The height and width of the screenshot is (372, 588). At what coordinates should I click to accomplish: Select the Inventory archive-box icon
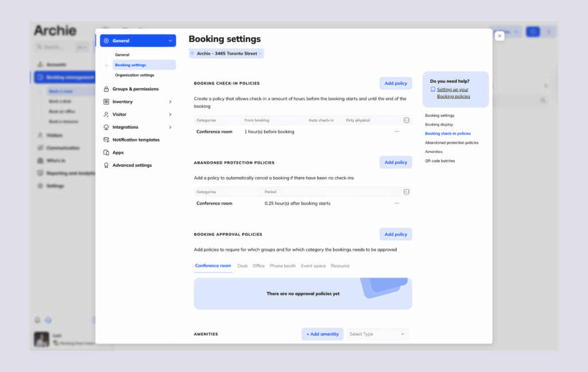tap(107, 102)
